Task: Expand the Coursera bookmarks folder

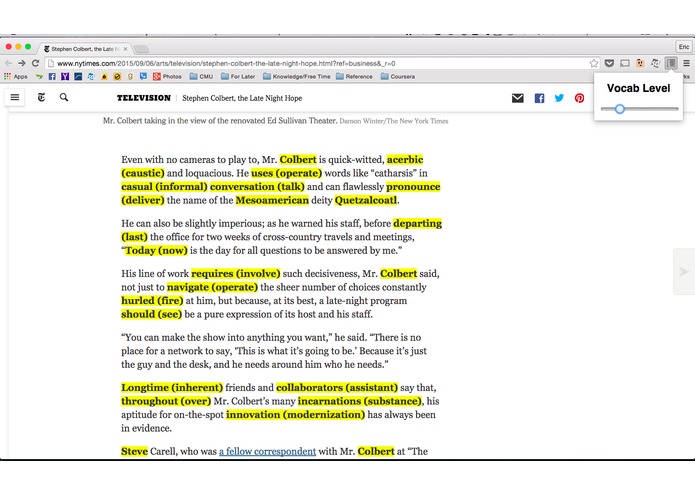Action: (x=398, y=77)
